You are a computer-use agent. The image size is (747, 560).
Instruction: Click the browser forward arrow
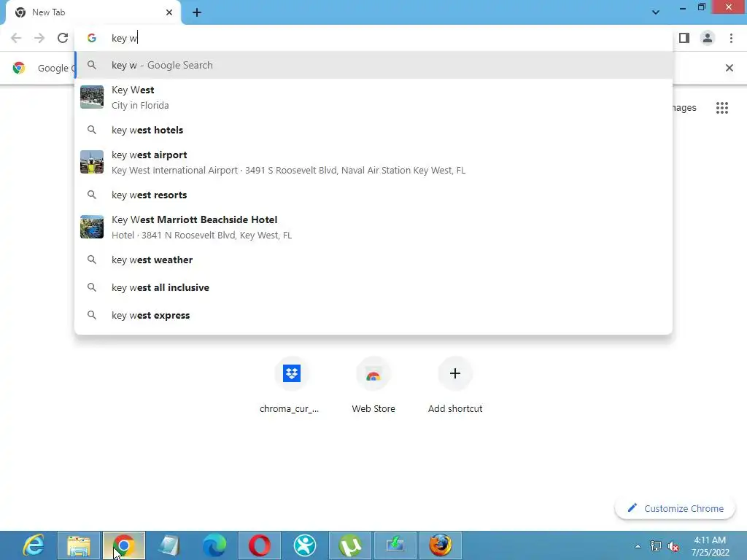pos(39,38)
